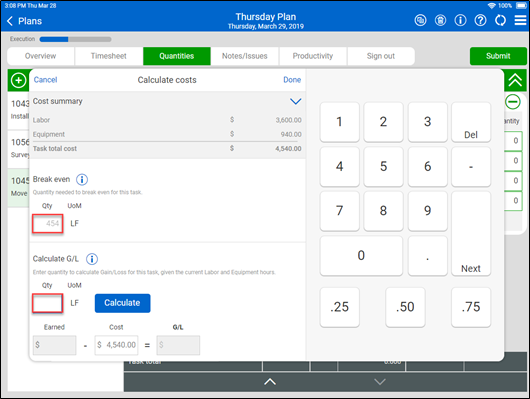Switch to the Timesheet tab
530x399 pixels.
click(109, 56)
